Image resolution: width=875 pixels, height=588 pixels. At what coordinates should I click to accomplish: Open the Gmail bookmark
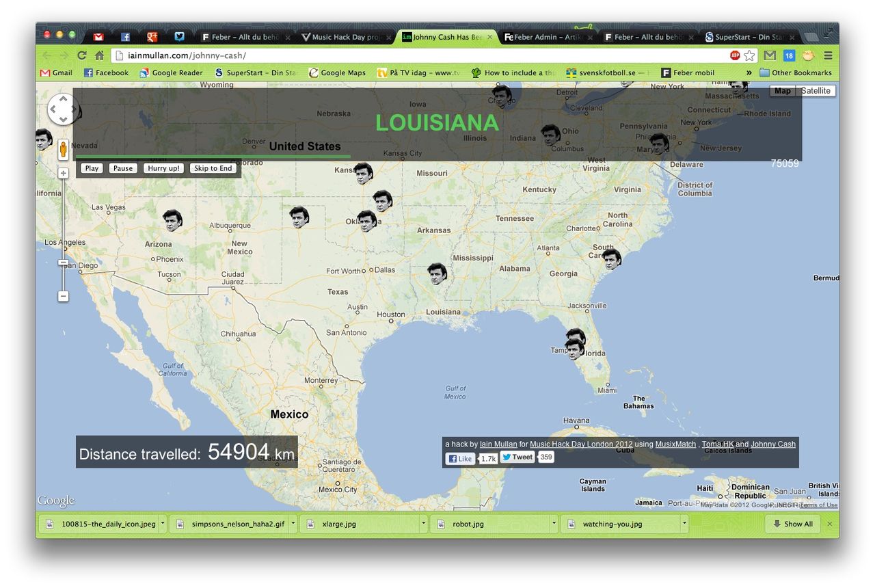[56, 72]
